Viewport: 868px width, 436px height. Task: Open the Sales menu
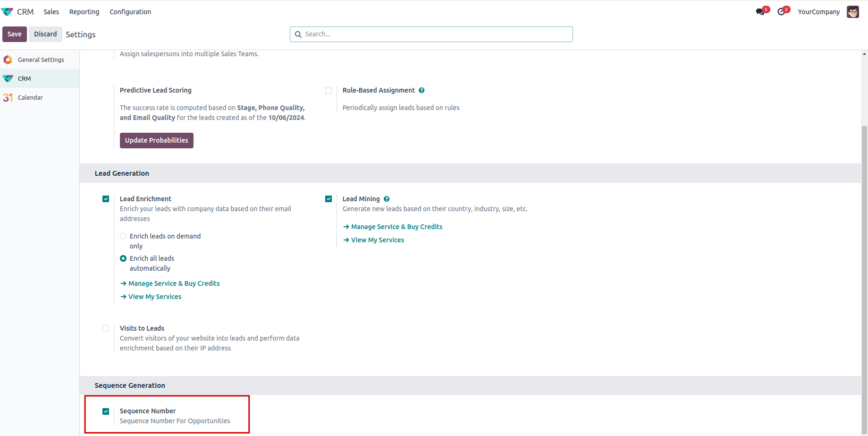(51, 12)
